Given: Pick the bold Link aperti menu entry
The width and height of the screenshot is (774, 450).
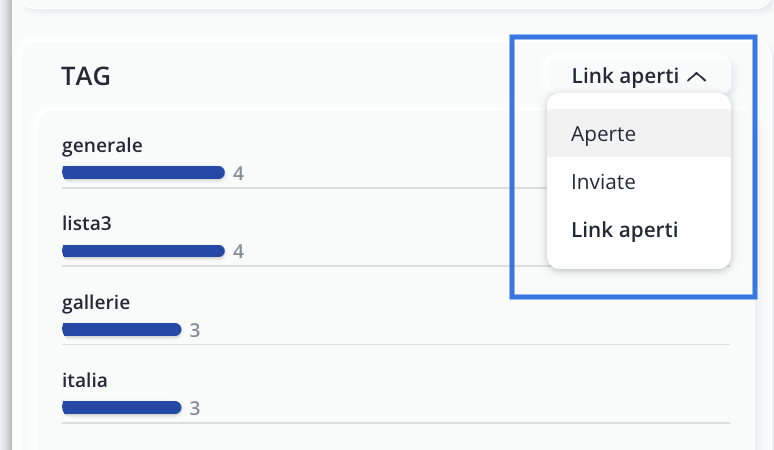Looking at the screenshot, I should 624,230.
